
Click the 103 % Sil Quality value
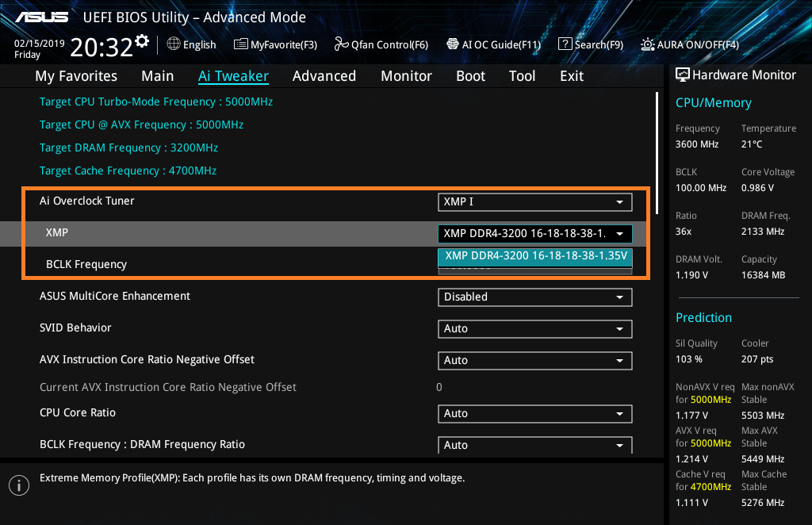689,359
